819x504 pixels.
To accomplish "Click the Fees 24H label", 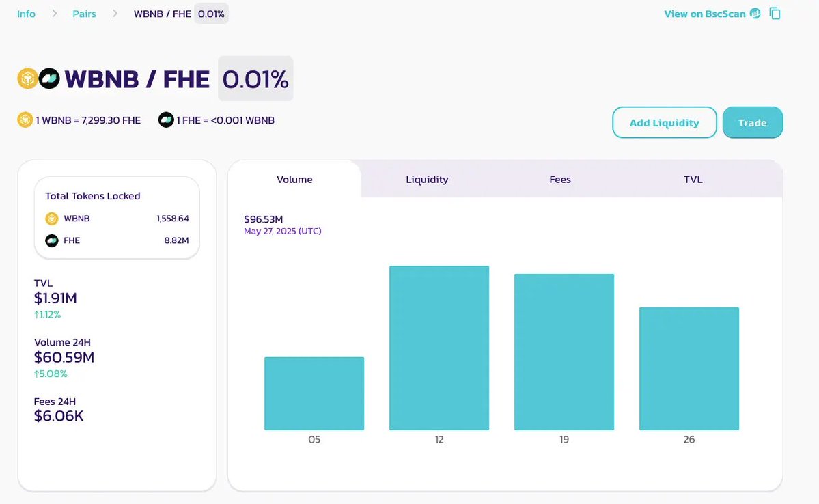I will tap(55, 401).
